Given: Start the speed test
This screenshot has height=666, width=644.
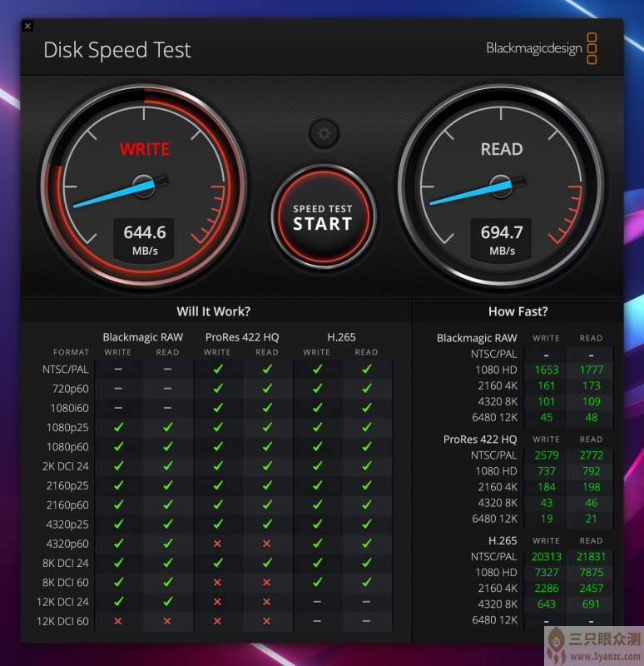Looking at the screenshot, I should [323, 217].
